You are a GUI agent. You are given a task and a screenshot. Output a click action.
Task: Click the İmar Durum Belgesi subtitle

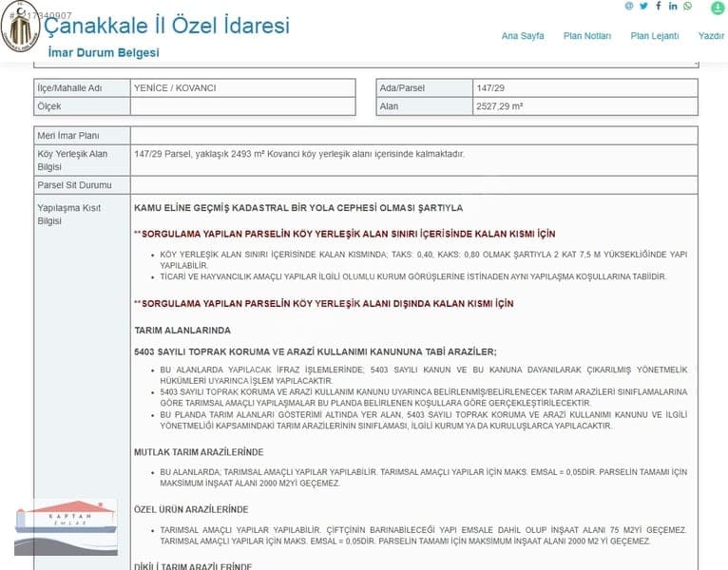pos(104,52)
